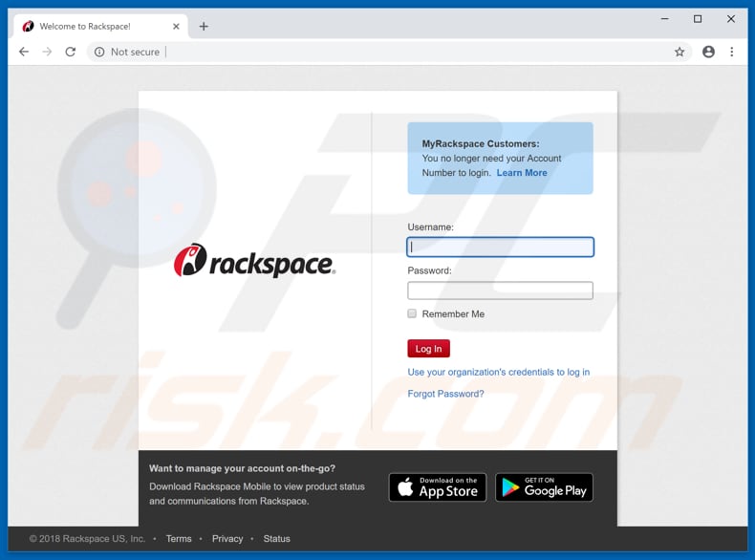The height and width of the screenshot is (560, 755).
Task: Close the Welcome to Rackspace tab
Action: 176,27
